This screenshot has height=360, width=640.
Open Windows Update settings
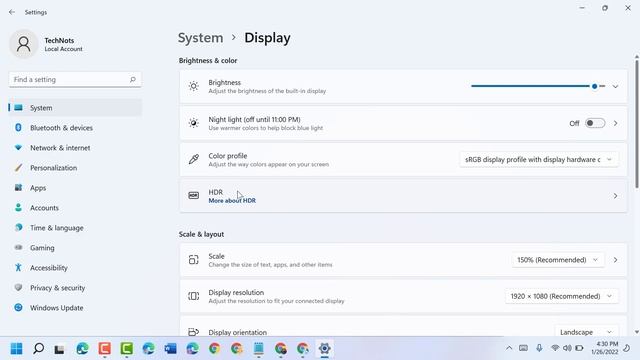tap(76, 308)
